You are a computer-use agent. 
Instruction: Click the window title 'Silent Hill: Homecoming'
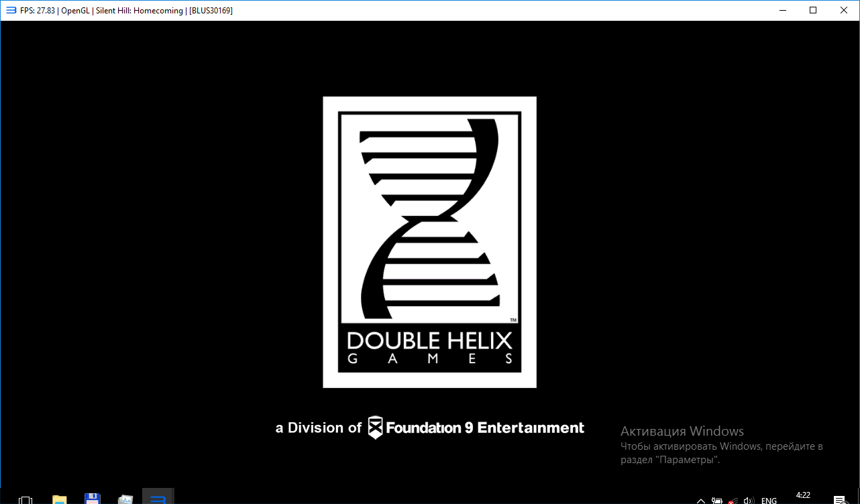140,10
